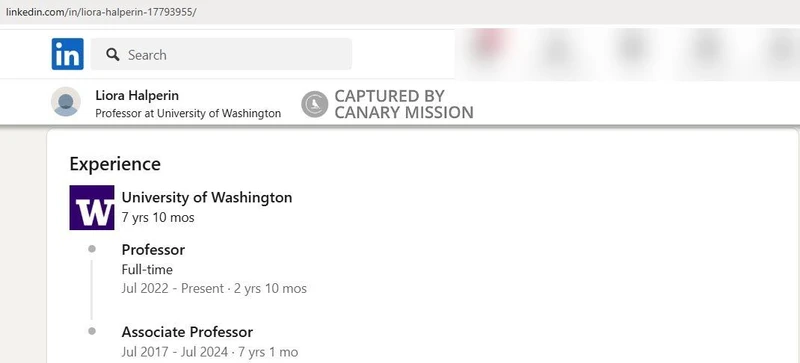Open Liora Halperin's profile avatar
The image size is (800, 363).
[66, 102]
